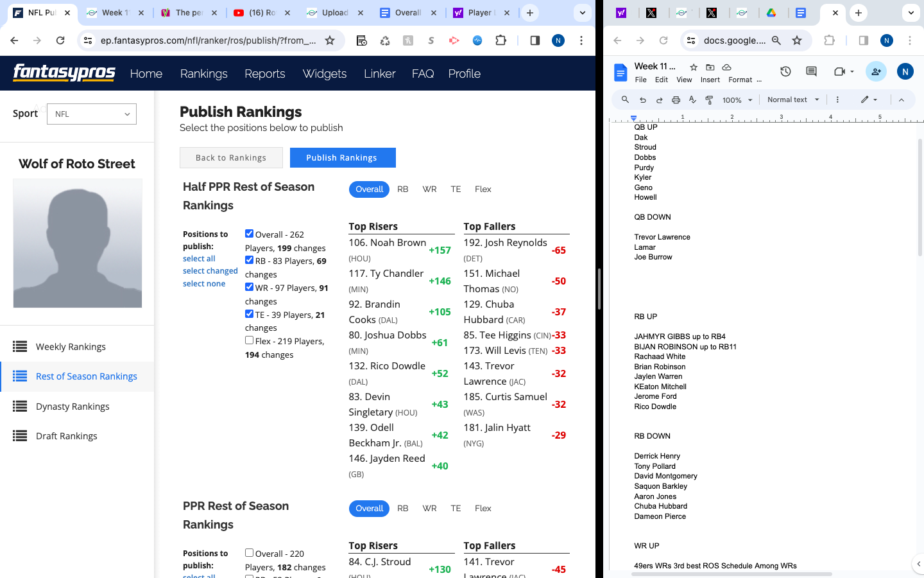
Task: Open the Sport NFL dropdown
Action: [92, 114]
